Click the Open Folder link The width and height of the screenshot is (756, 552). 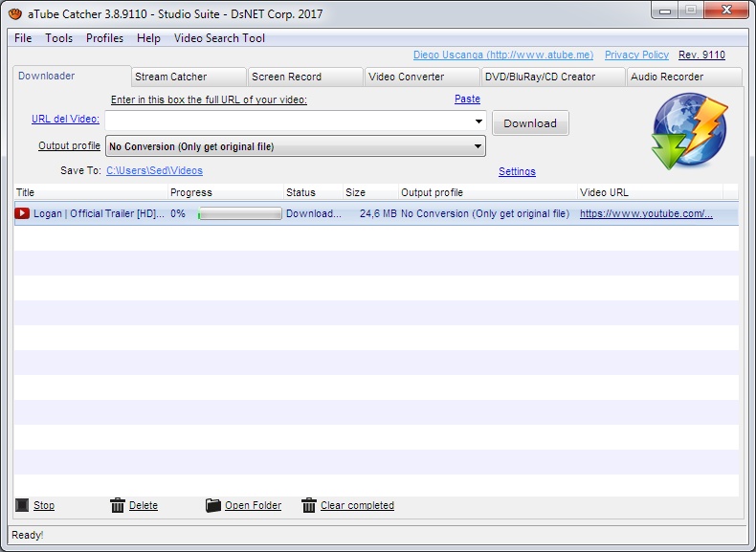(254, 505)
